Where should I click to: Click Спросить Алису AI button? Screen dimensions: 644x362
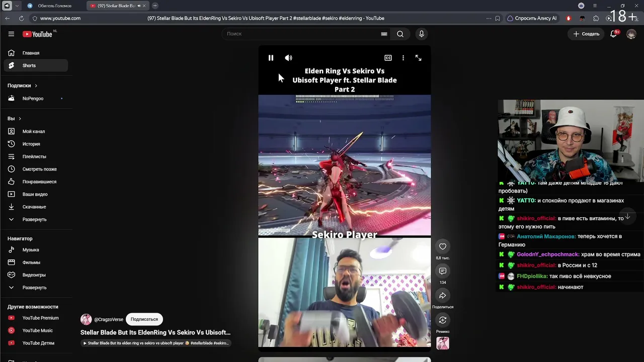tap(532, 18)
